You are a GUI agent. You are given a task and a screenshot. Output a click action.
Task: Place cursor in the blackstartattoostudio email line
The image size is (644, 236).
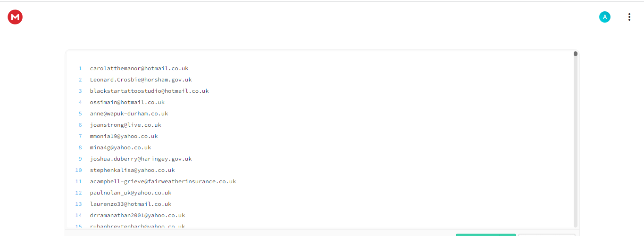pos(149,91)
